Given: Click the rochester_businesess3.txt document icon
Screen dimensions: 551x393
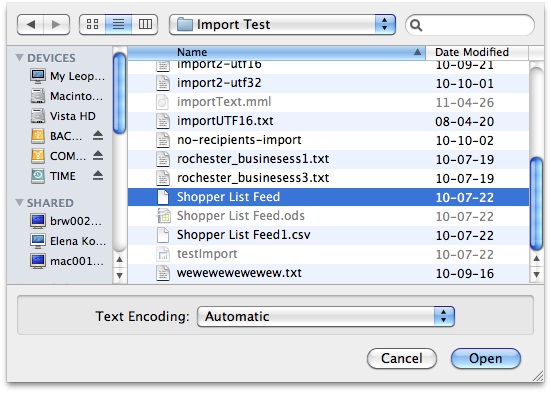Looking at the screenshot, I should coord(163,178).
